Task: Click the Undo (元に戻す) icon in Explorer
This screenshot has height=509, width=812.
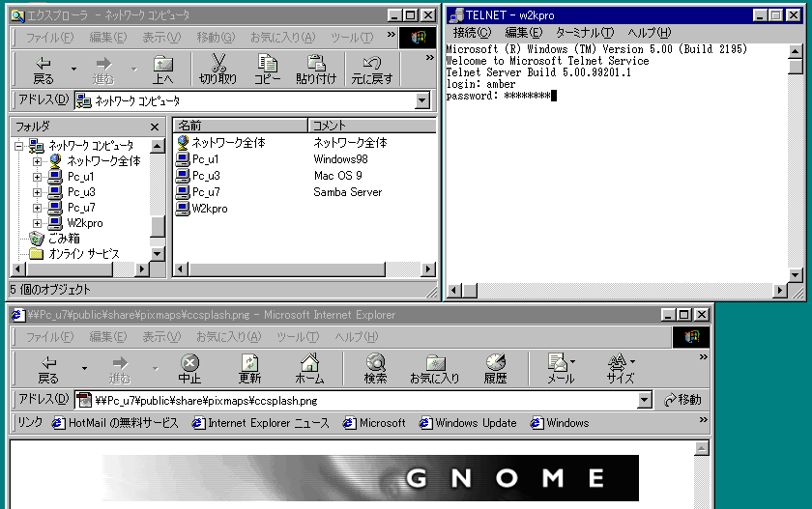Action: [372, 63]
